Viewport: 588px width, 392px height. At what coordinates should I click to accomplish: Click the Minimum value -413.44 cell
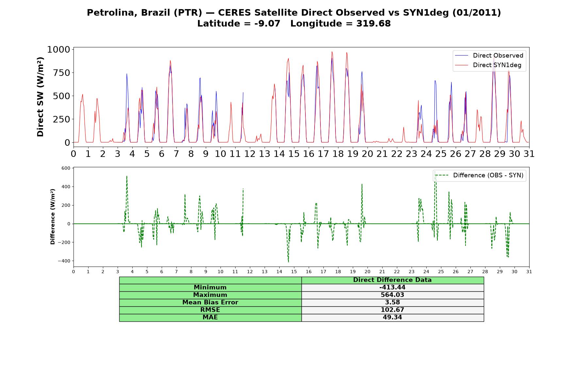coord(392,287)
